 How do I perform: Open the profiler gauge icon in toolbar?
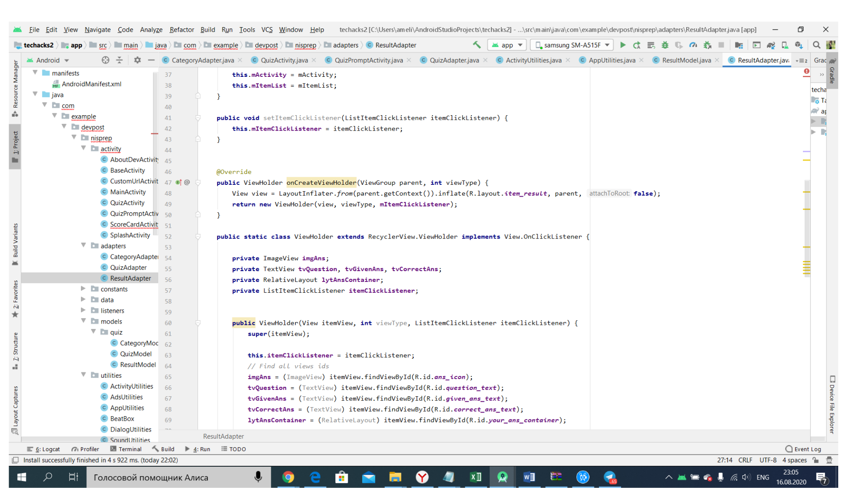[x=693, y=45]
